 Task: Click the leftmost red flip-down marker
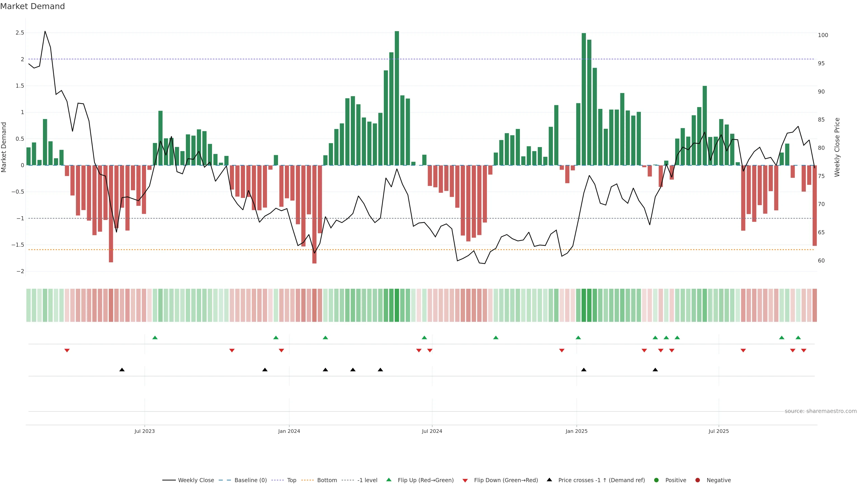67,351
